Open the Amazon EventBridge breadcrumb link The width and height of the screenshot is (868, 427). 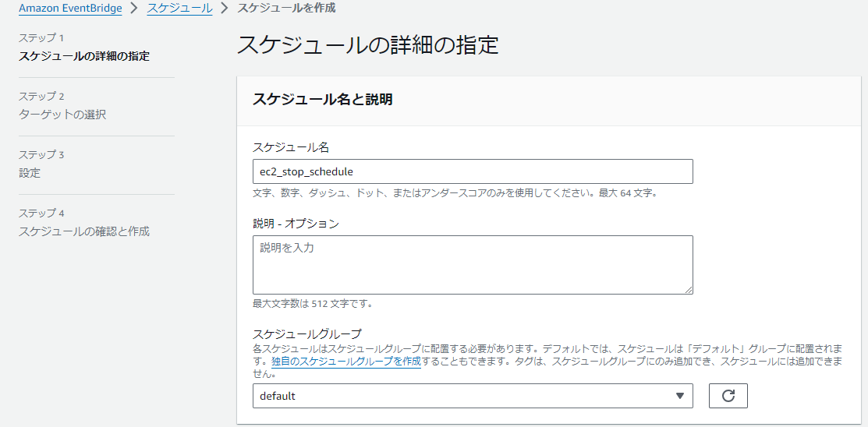pos(70,9)
